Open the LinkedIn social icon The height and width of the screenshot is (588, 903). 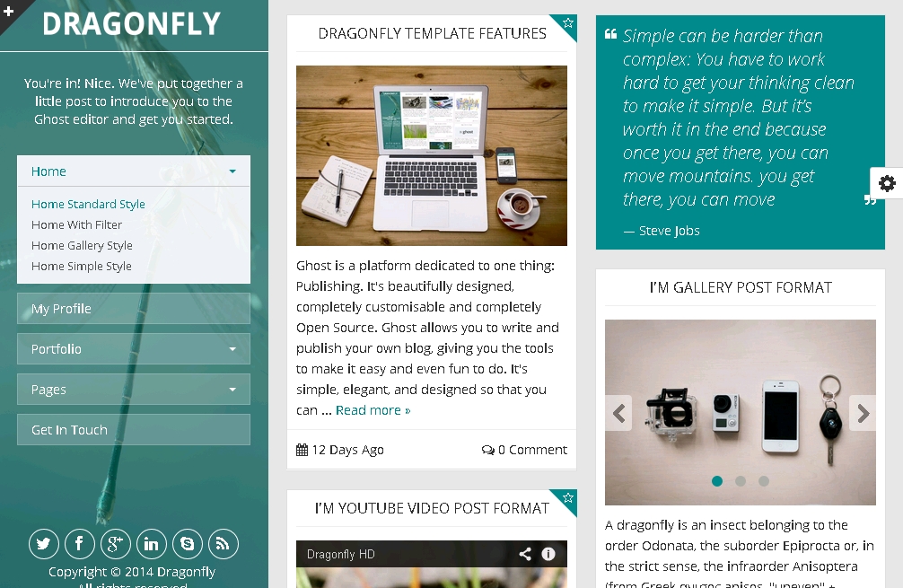(152, 544)
